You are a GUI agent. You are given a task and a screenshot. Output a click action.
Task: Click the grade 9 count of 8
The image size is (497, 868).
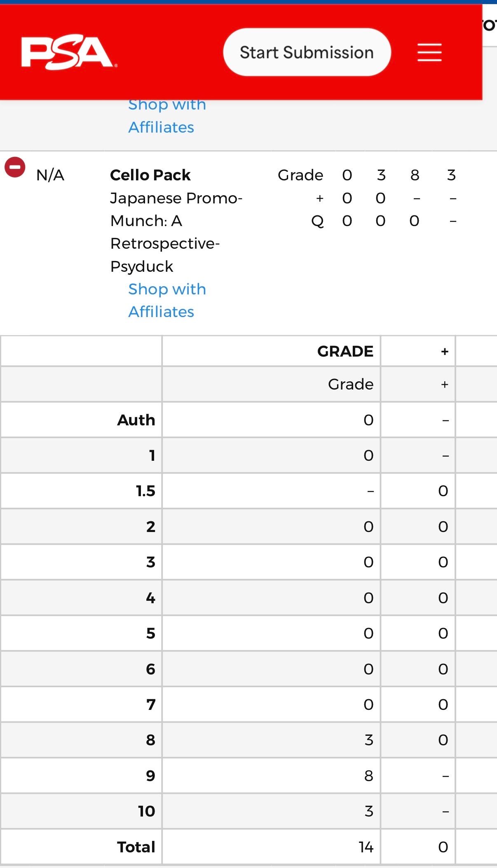point(369,776)
